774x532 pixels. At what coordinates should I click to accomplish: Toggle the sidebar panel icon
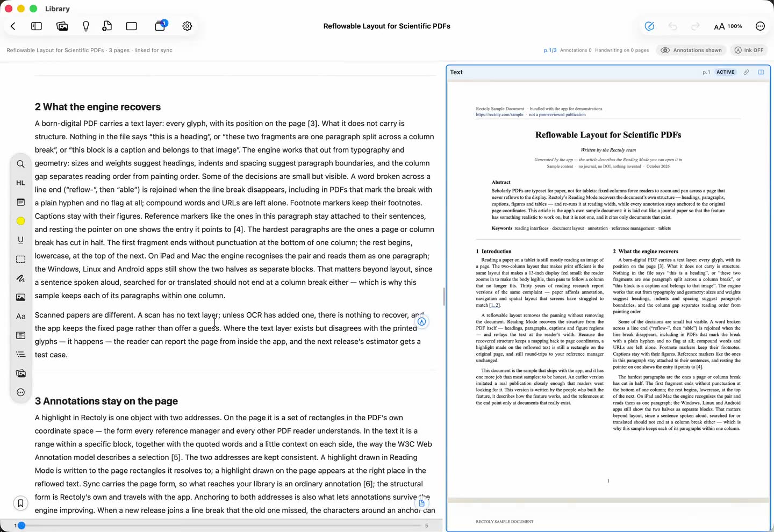[37, 26]
